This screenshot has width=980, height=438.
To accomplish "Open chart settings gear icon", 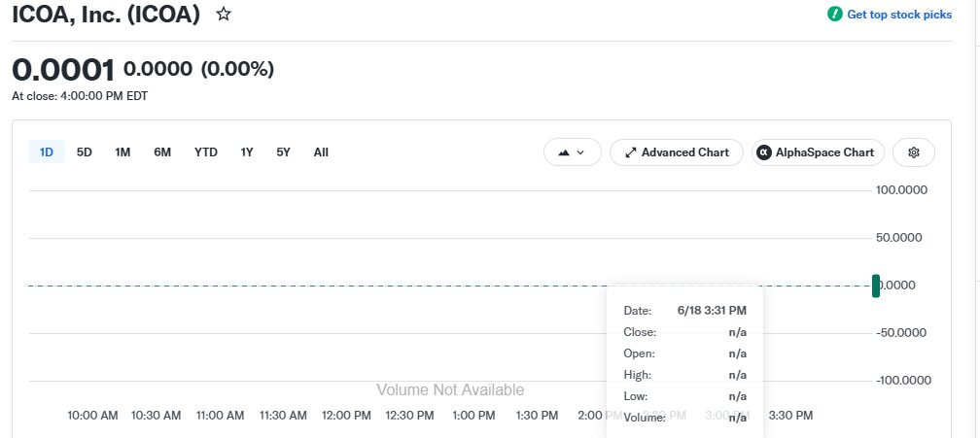I will [913, 152].
